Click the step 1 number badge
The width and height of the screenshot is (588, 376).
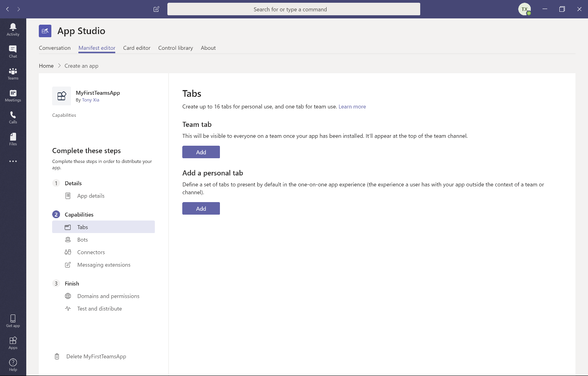pyautogui.click(x=56, y=183)
